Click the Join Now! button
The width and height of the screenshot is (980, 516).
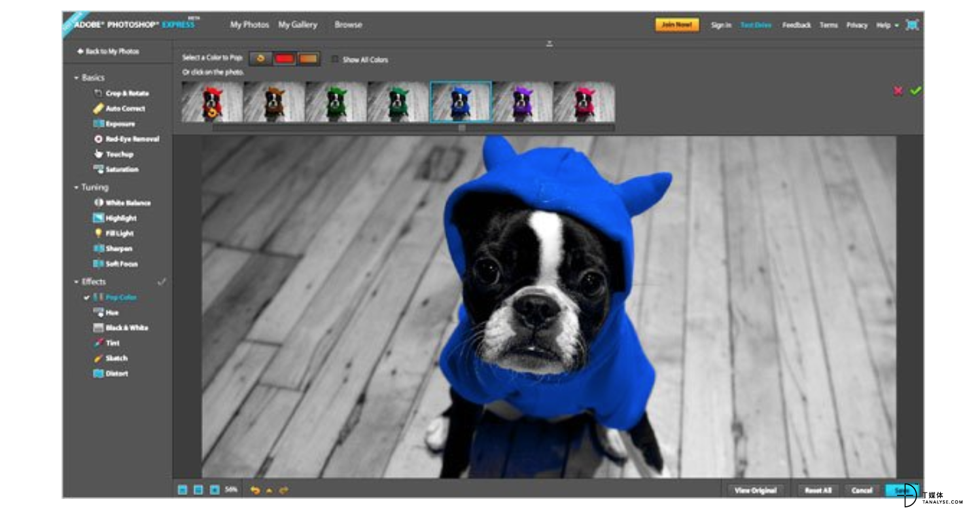677,25
